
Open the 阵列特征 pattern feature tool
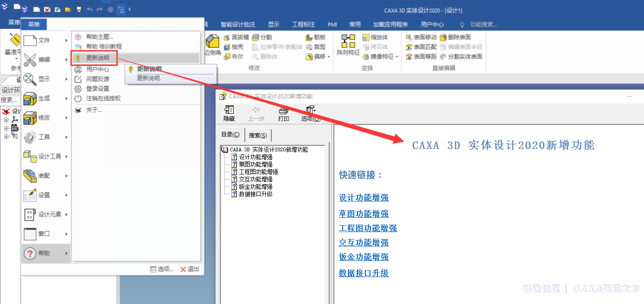point(348,45)
